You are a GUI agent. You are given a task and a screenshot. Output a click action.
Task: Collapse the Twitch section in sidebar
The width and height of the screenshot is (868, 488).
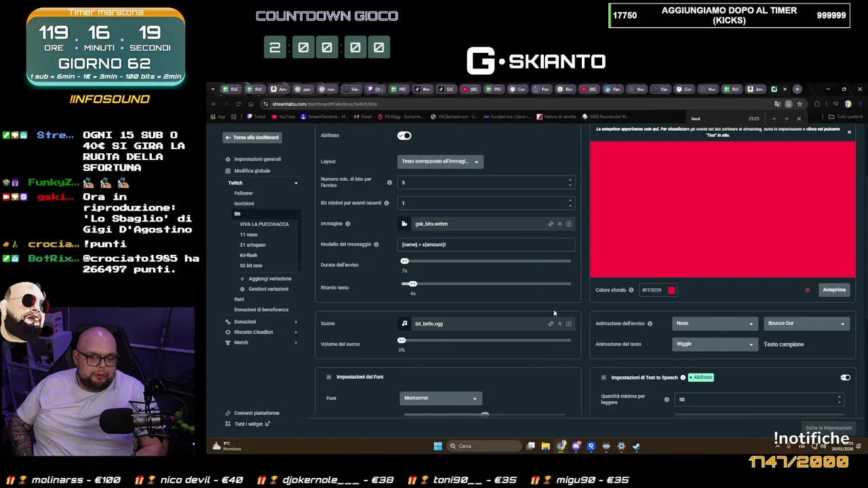296,183
